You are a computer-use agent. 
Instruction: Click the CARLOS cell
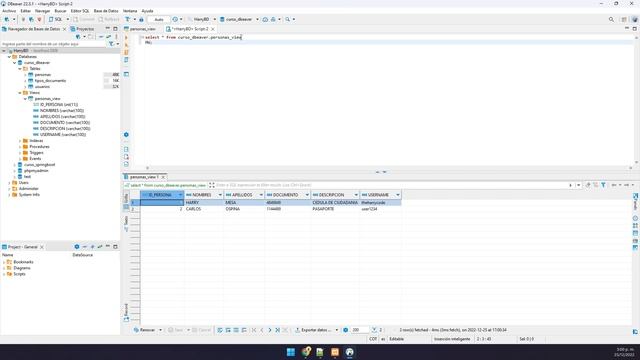click(204, 209)
